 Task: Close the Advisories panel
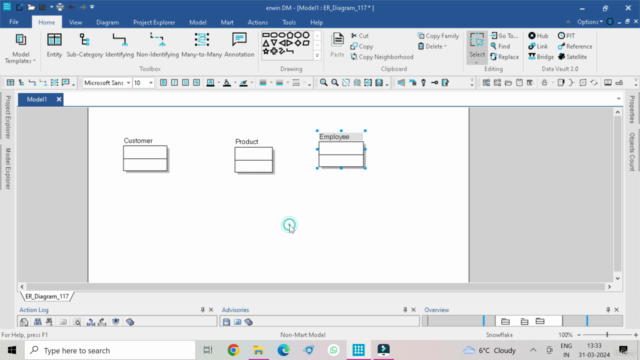[413, 310]
